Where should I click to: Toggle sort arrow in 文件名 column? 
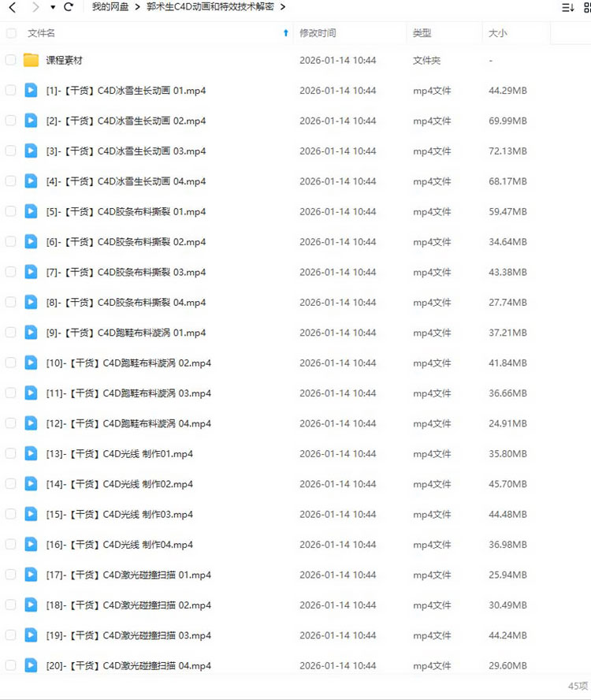coord(285,33)
